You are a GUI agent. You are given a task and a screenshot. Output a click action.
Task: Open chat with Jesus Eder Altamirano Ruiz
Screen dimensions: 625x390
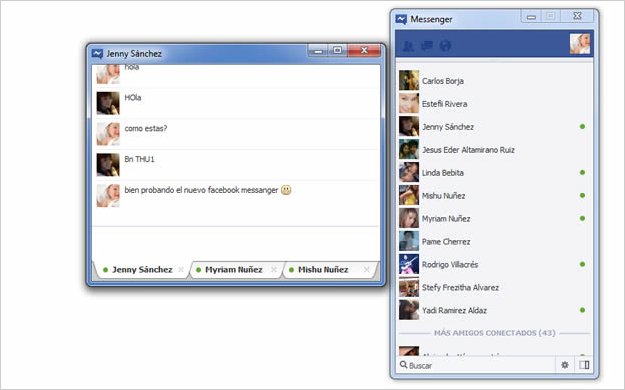494,150
